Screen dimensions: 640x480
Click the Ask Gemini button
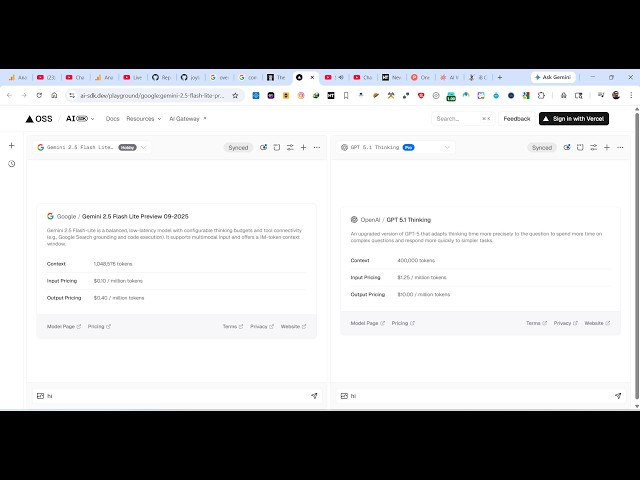pos(553,77)
